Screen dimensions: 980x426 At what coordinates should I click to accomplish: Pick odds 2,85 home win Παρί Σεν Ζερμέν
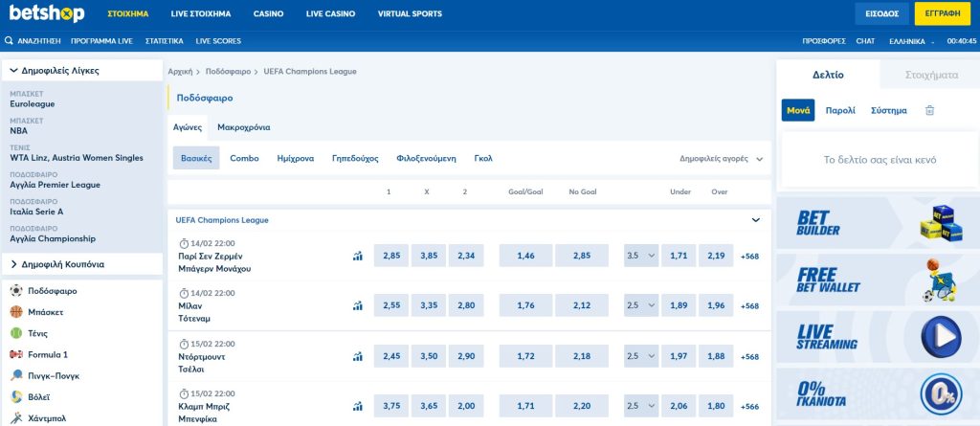[391, 256]
